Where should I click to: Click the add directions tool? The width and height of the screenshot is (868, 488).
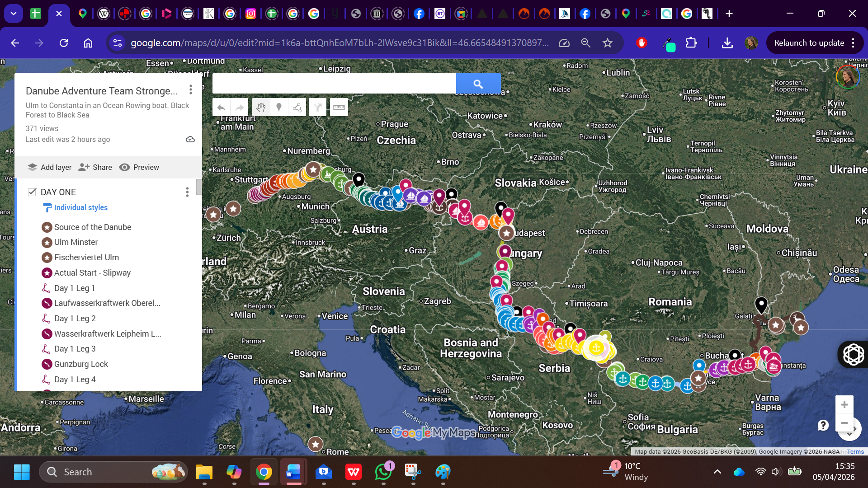point(318,108)
